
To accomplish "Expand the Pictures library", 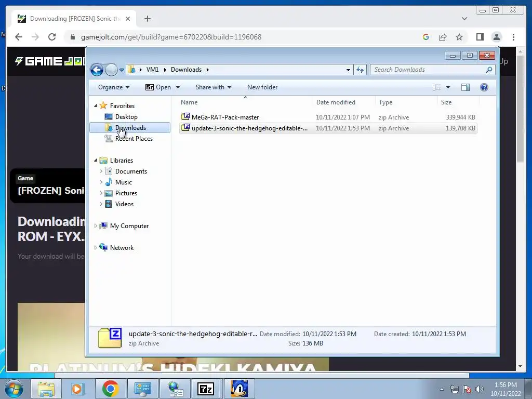I will pyautogui.click(x=101, y=193).
